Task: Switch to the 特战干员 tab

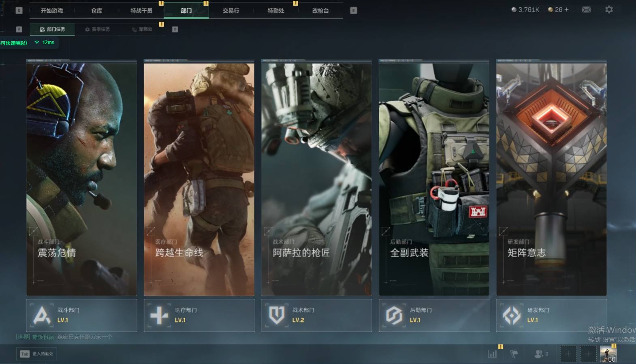Action: click(141, 11)
